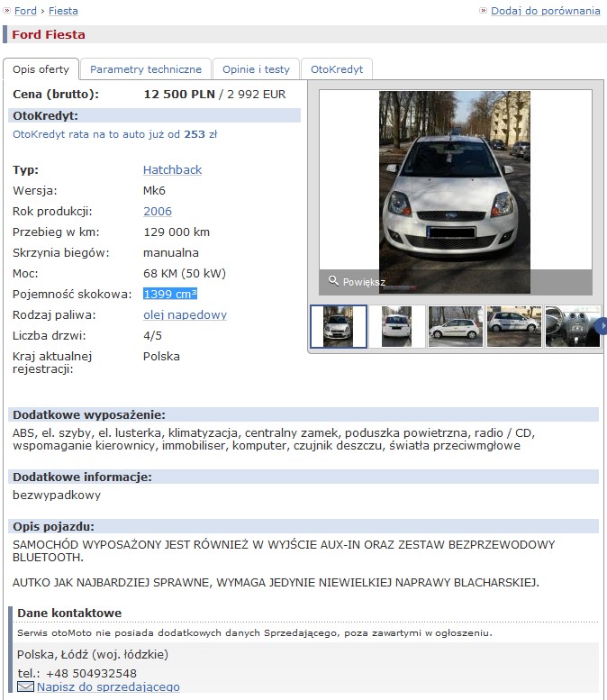Follow the OtoKredyt rata 253 zł link
Viewport: 607px width, 700px height.
pyautogui.click(x=114, y=134)
